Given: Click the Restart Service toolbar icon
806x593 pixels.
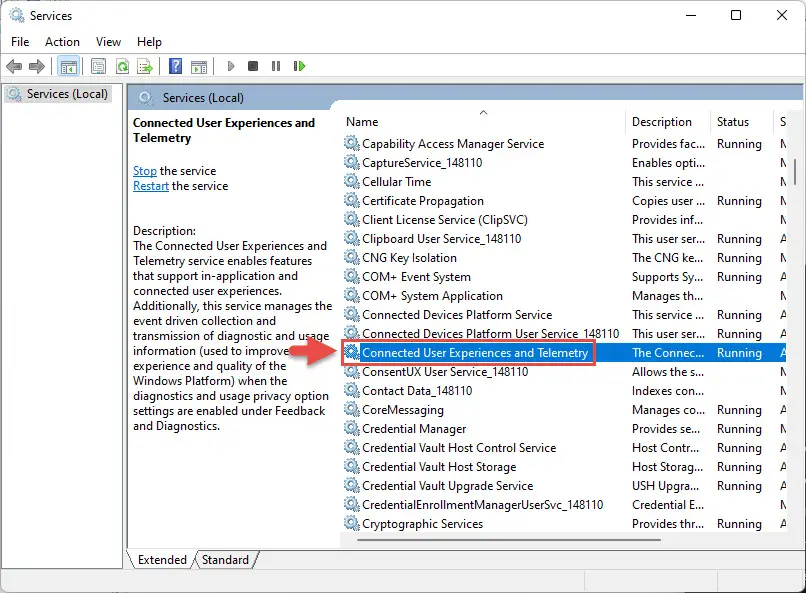Looking at the screenshot, I should pyautogui.click(x=299, y=66).
